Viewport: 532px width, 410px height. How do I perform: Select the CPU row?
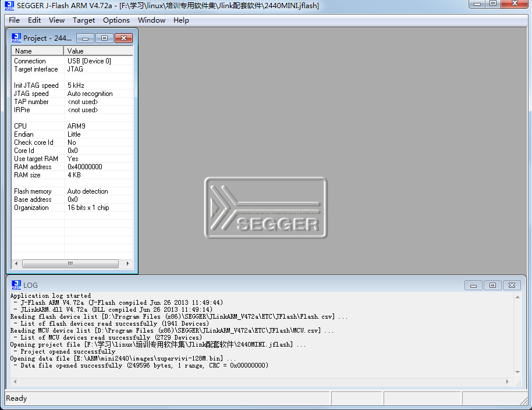tap(72, 126)
